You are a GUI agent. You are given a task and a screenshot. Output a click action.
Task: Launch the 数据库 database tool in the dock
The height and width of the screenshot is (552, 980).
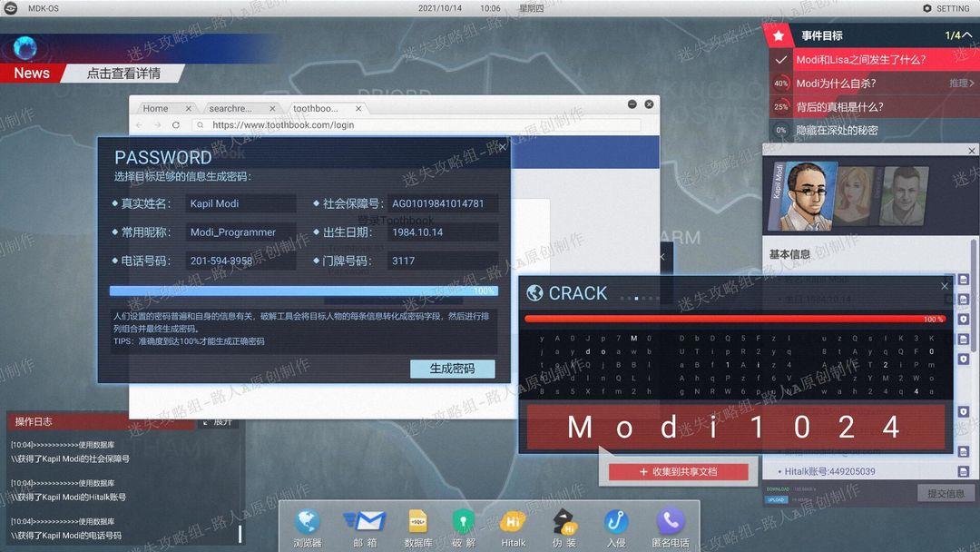coord(417,528)
